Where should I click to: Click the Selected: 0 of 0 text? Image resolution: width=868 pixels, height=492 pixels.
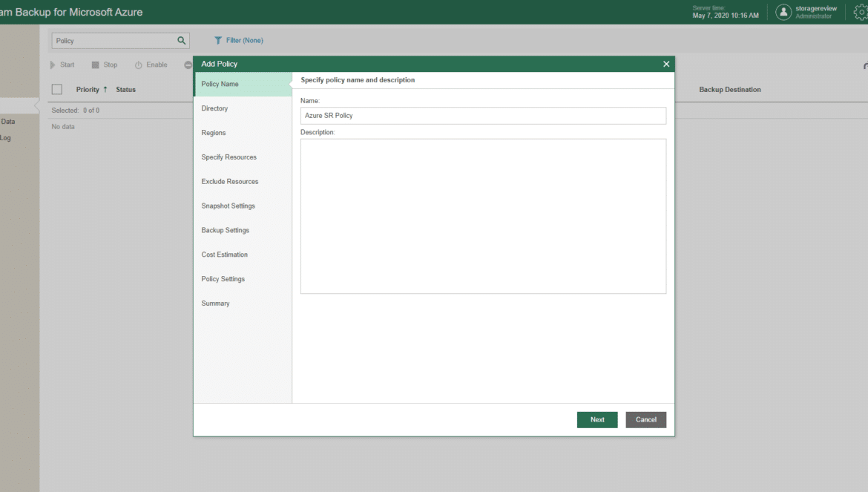75,110
